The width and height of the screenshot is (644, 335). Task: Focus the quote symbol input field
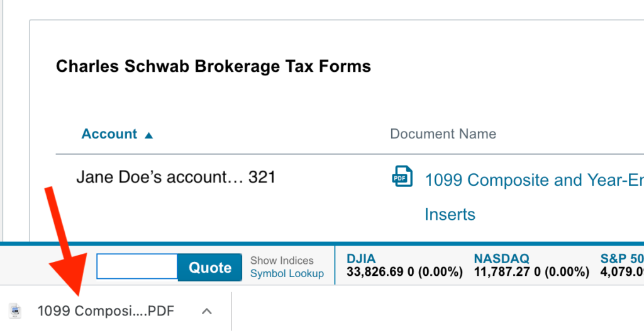(137, 267)
